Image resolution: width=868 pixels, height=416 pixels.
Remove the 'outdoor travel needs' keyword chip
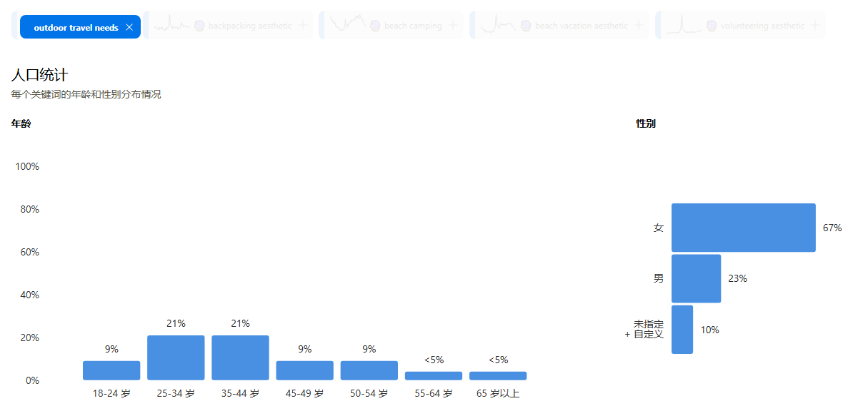pos(129,27)
